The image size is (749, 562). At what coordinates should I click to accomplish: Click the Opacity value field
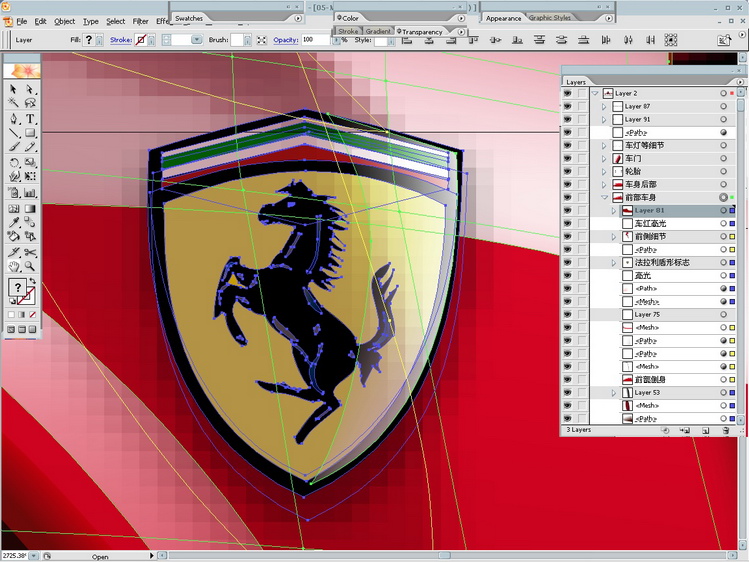[x=316, y=40]
